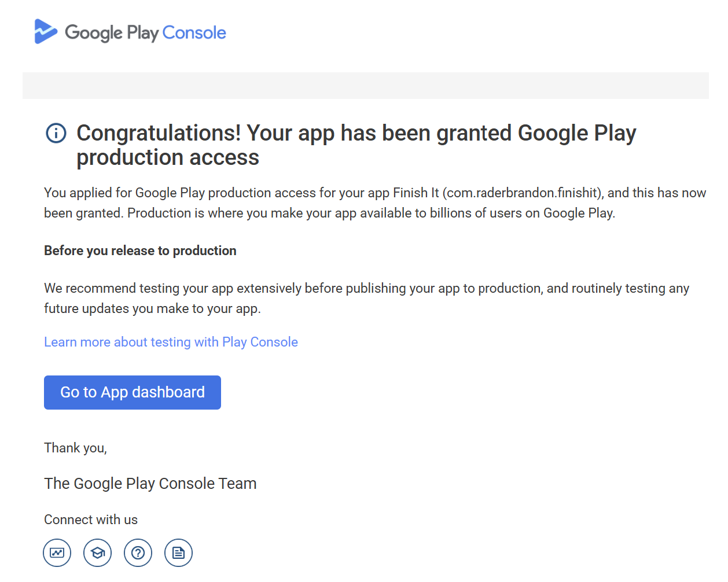The height and width of the screenshot is (582, 728).
Task: Select the circled help icon in the footer row
Action: pyautogui.click(x=138, y=552)
